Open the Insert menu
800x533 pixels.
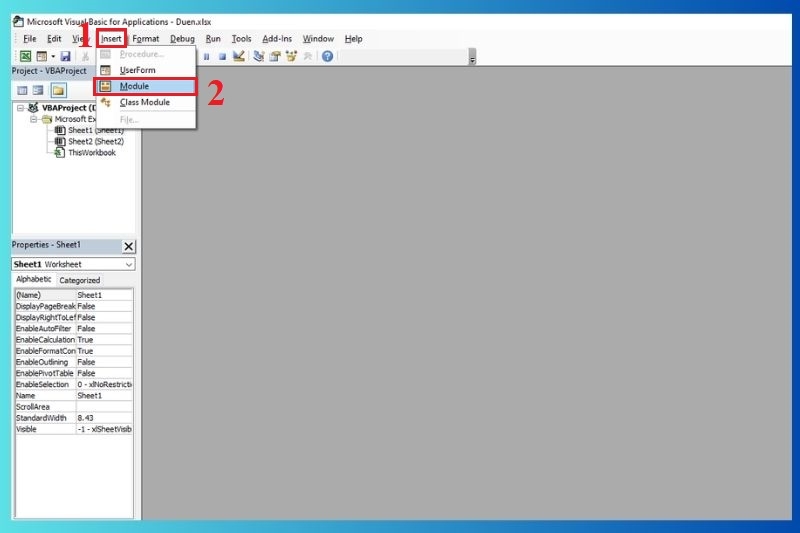[111, 39]
